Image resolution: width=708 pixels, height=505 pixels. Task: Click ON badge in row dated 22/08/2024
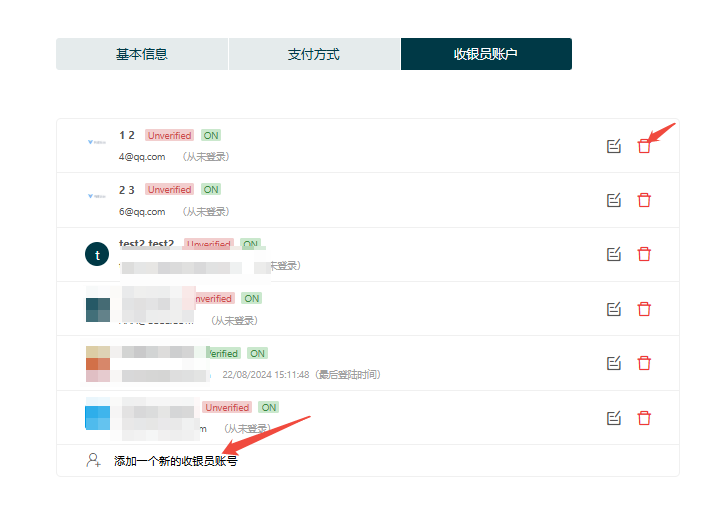tap(257, 353)
